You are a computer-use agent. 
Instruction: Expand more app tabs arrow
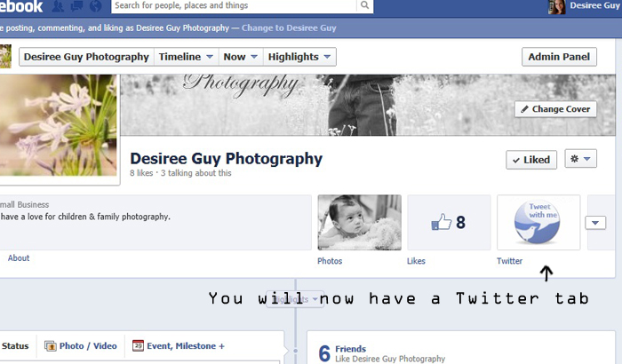click(595, 223)
